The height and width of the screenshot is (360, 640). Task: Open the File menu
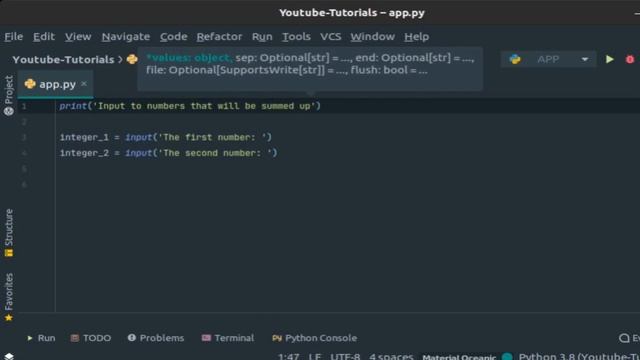(x=13, y=37)
